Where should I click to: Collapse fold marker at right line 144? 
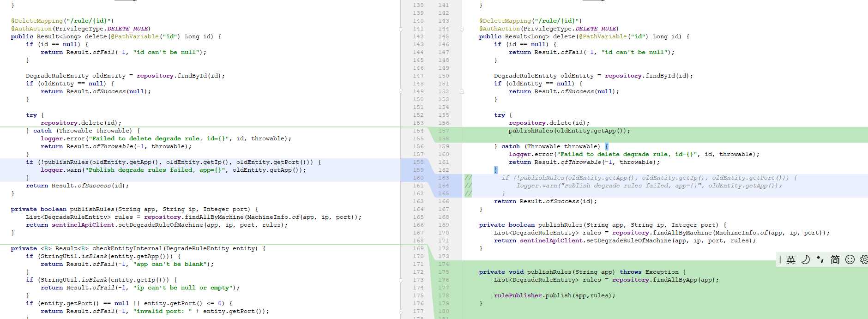(x=462, y=29)
